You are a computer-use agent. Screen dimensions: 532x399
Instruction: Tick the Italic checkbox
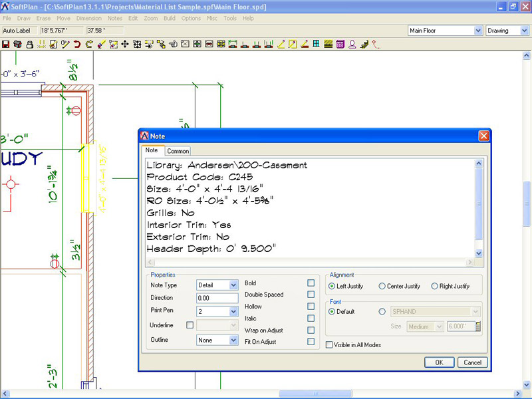tap(311, 319)
